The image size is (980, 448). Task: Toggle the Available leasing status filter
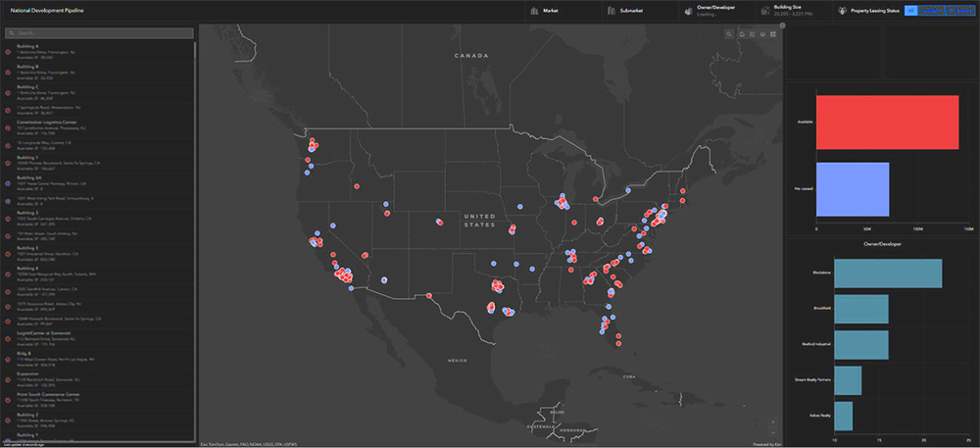pos(931,11)
